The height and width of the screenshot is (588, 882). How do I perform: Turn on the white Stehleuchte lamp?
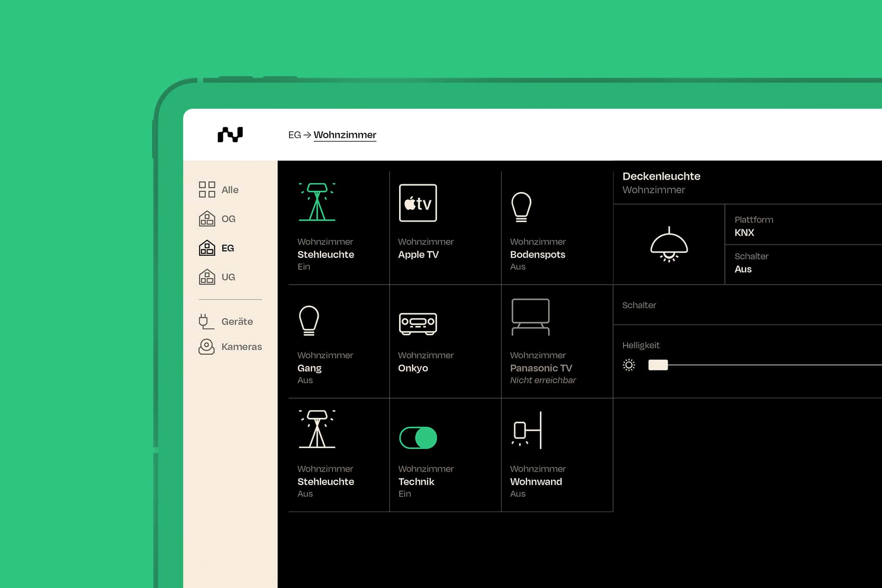click(317, 429)
